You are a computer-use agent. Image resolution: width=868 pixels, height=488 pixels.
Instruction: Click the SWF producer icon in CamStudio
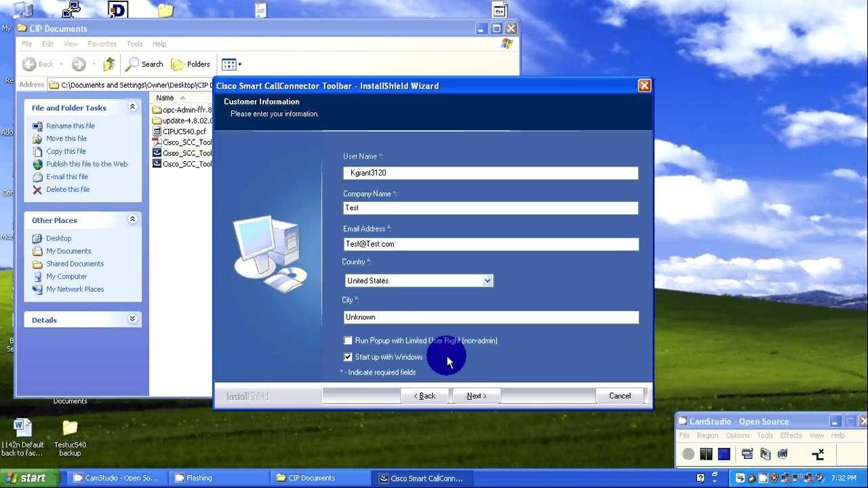[783, 454]
